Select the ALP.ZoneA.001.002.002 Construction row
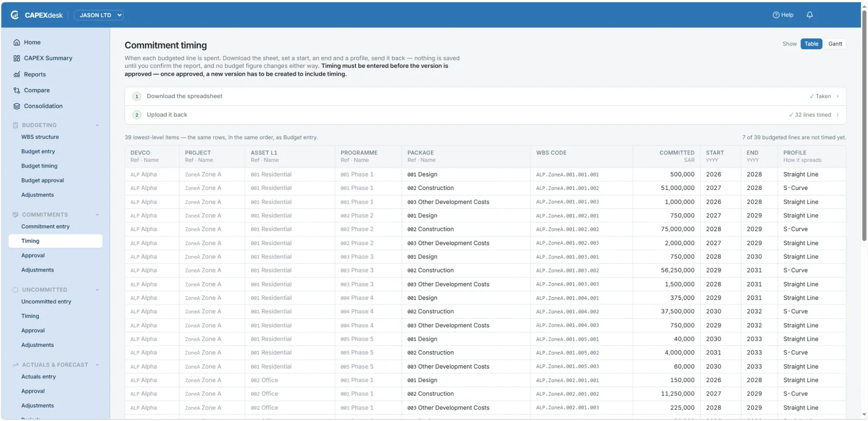This screenshot has height=421, width=868. (x=485, y=229)
